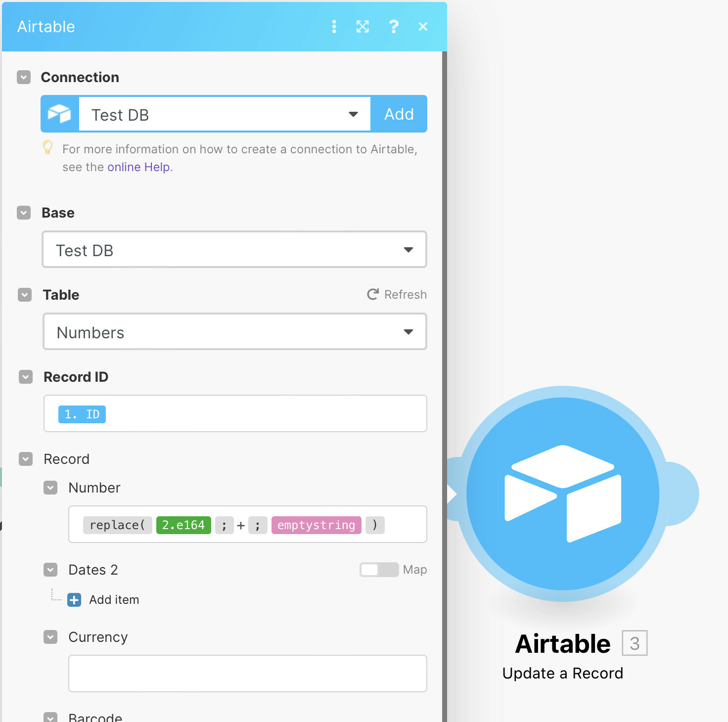This screenshot has height=722, width=728.
Task: Collapse the Connection section chevron
Action: [24, 77]
